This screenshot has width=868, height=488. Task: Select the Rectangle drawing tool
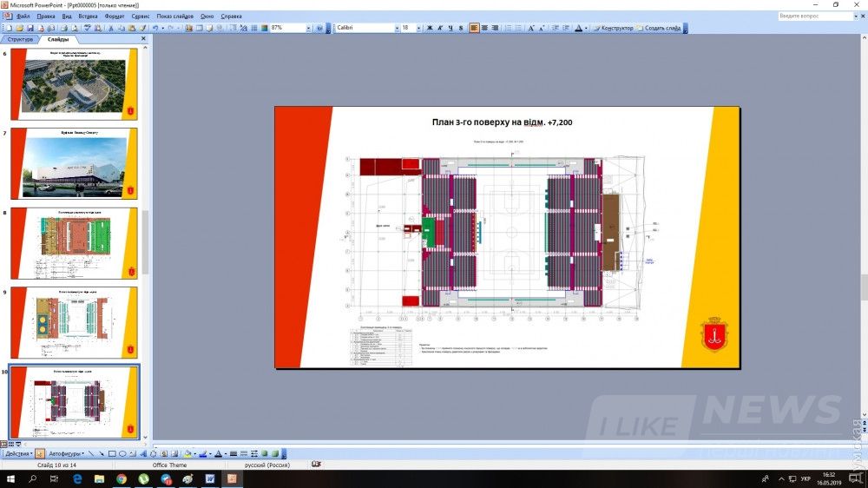[112, 453]
